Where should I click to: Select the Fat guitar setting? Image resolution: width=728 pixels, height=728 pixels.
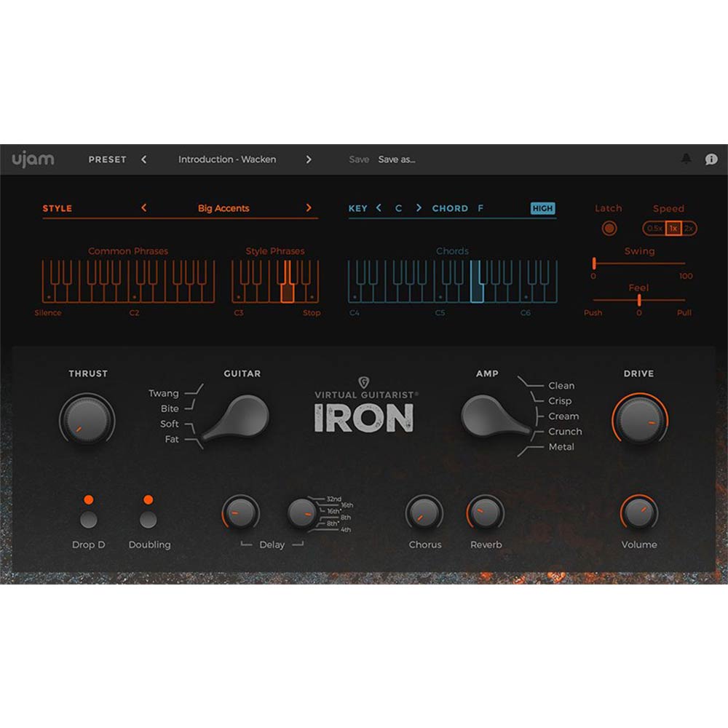click(x=171, y=439)
